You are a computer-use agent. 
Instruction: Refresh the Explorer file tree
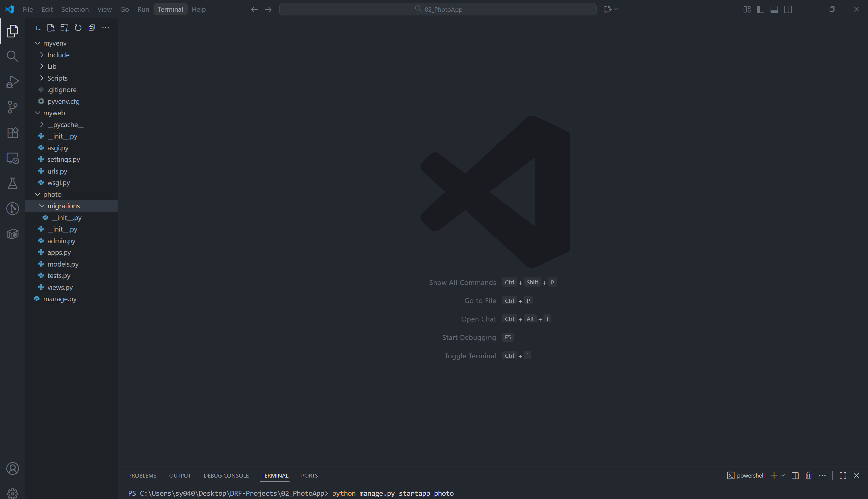click(78, 28)
